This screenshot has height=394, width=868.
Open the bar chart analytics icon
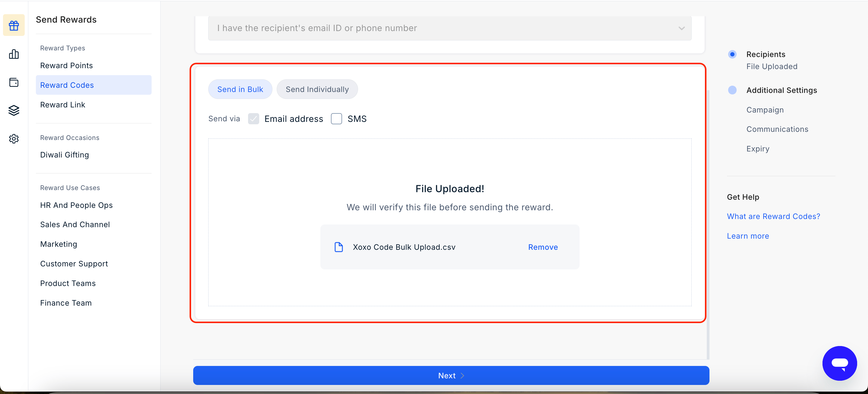(x=14, y=54)
